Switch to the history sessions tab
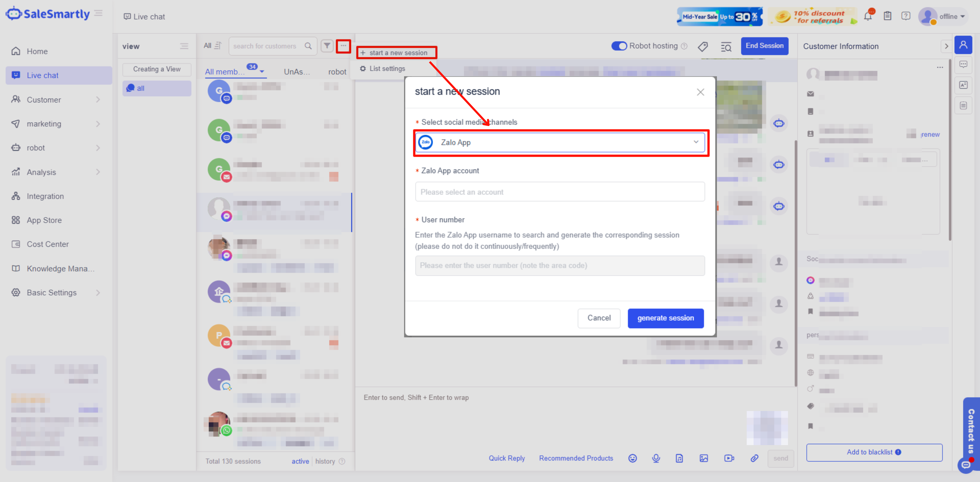The height and width of the screenshot is (482, 980). 325,461
